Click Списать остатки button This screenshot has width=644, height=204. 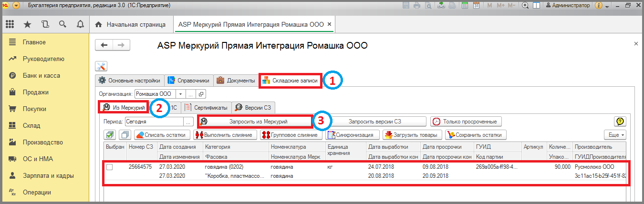[x=163, y=135]
